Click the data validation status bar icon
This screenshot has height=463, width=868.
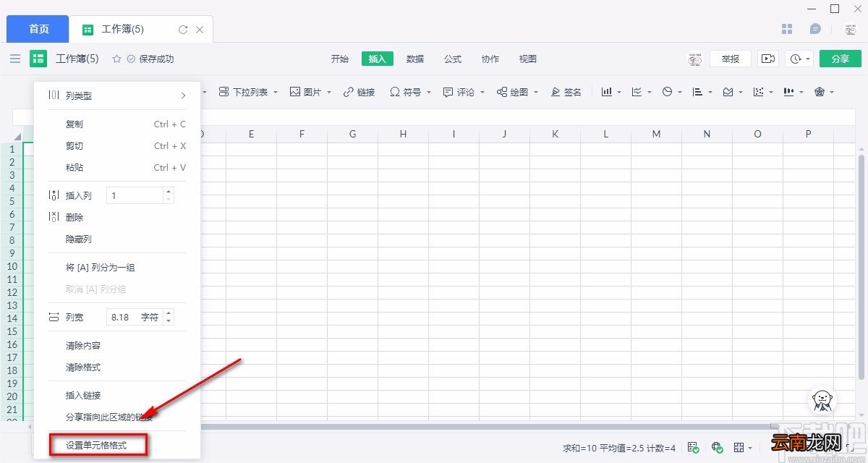pyautogui.click(x=693, y=447)
